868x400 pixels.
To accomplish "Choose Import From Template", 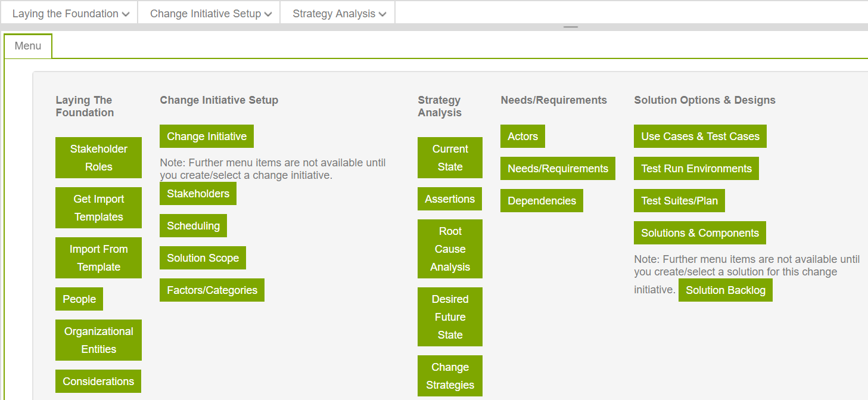I will tap(98, 258).
